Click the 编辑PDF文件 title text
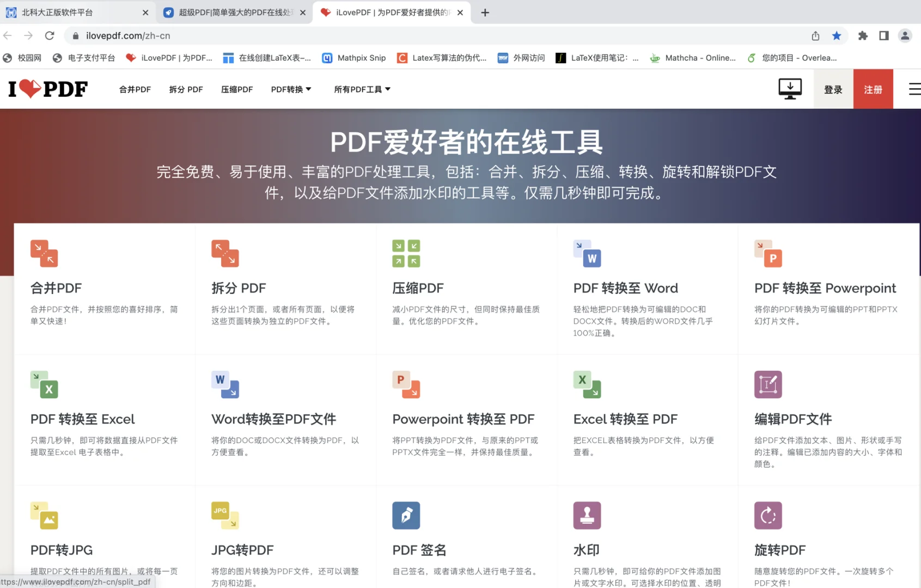The image size is (921, 588). pyautogui.click(x=793, y=419)
